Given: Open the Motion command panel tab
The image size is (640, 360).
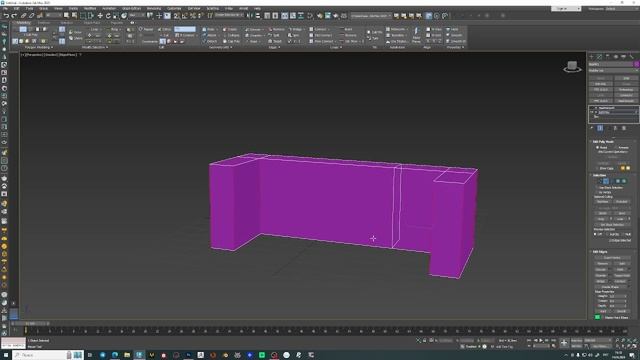Looking at the screenshot, I should tap(616, 57).
